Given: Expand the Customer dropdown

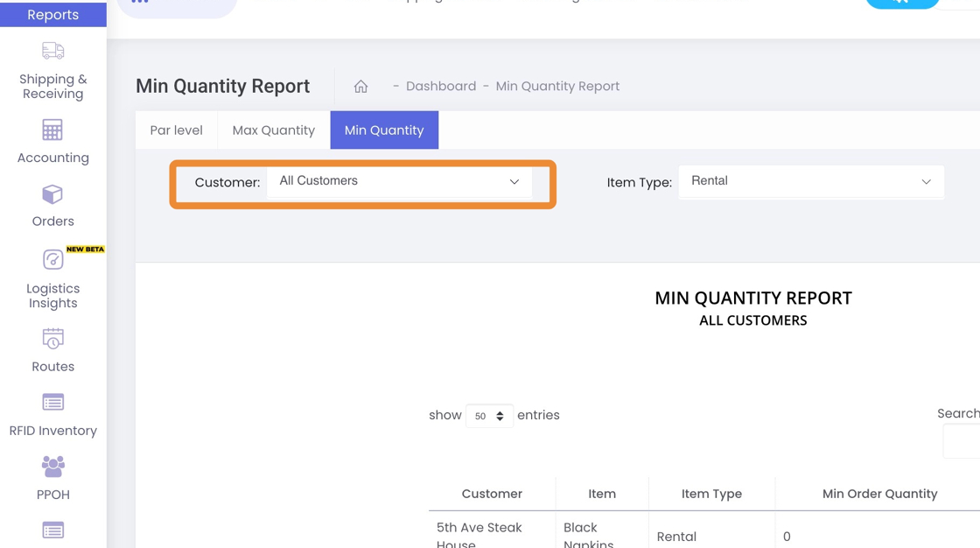Looking at the screenshot, I should [399, 182].
